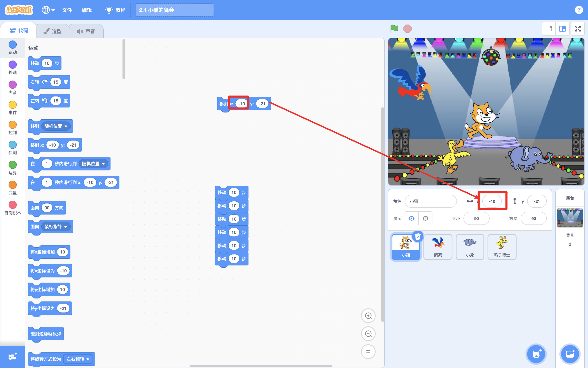Click the project title field
This screenshot has height=368, width=588.
tap(174, 10)
